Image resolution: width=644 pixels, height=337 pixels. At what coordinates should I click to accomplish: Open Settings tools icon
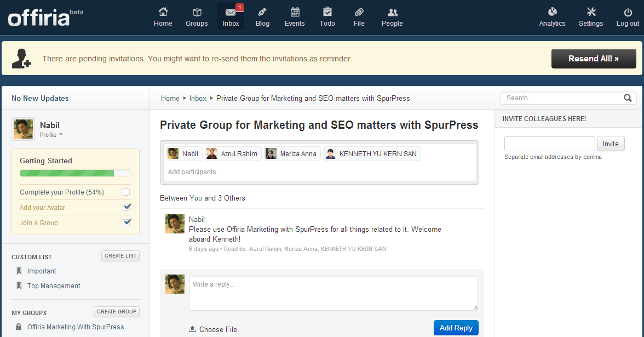click(591, 12)
